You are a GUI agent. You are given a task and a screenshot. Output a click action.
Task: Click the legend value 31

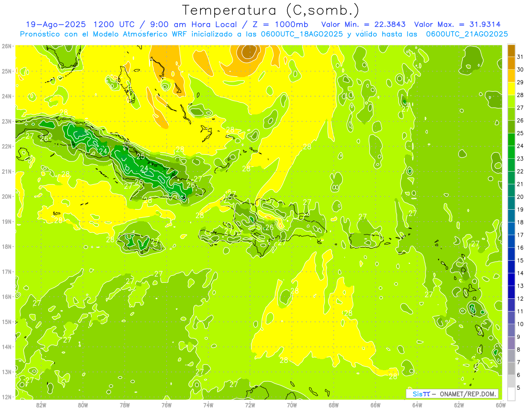pyautogui.click(x=520, y=57)
